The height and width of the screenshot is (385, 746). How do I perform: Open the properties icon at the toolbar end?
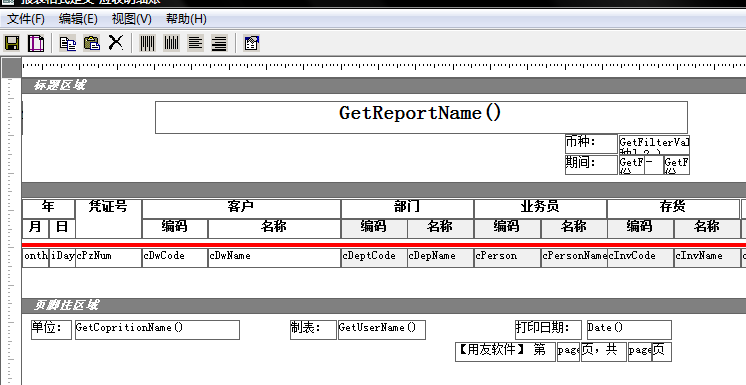(x=251, y=43)
